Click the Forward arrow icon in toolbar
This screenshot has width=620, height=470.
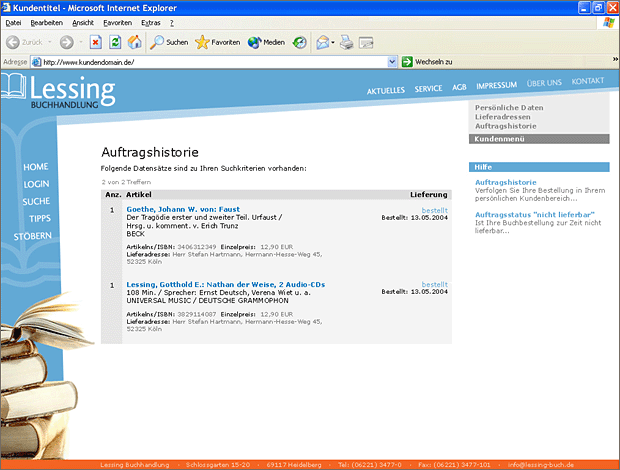click(66, 42)
